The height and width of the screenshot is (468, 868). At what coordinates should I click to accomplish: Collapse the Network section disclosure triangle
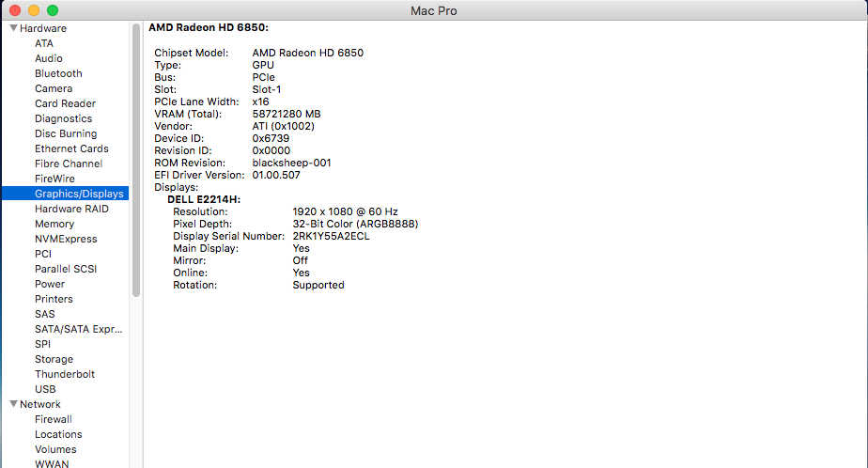(14, 404)
